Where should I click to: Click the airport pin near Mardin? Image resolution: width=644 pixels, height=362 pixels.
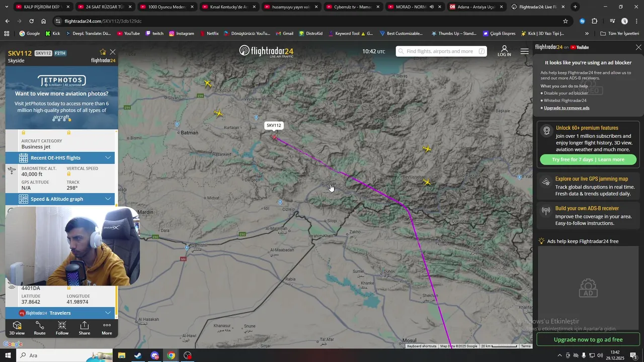(187, 247)
